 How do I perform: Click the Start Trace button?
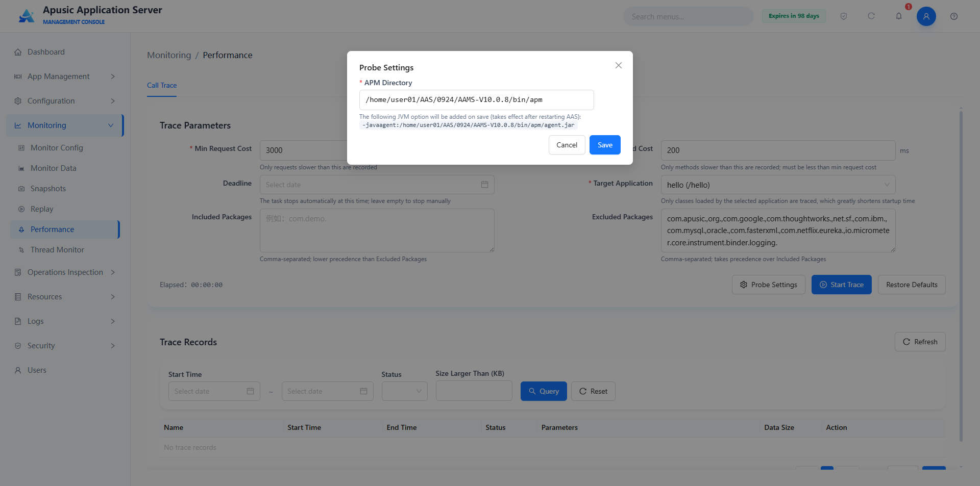(841, 285)
